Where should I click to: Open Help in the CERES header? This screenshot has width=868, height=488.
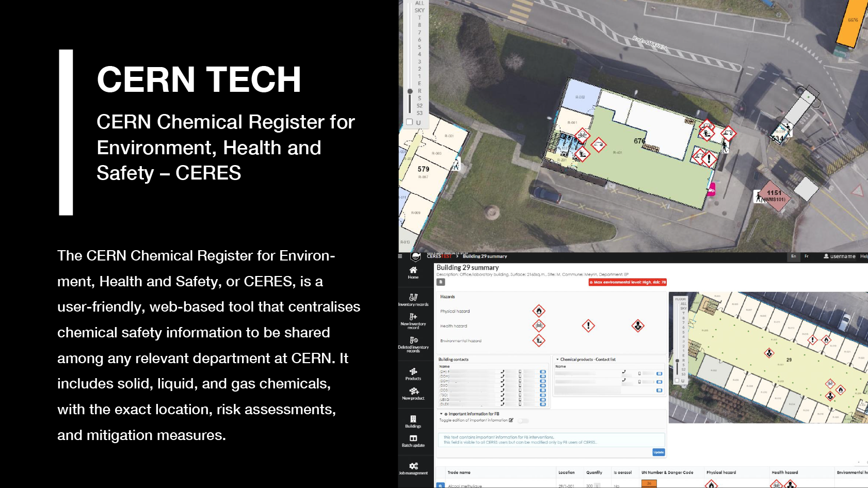tap(863, 256)
